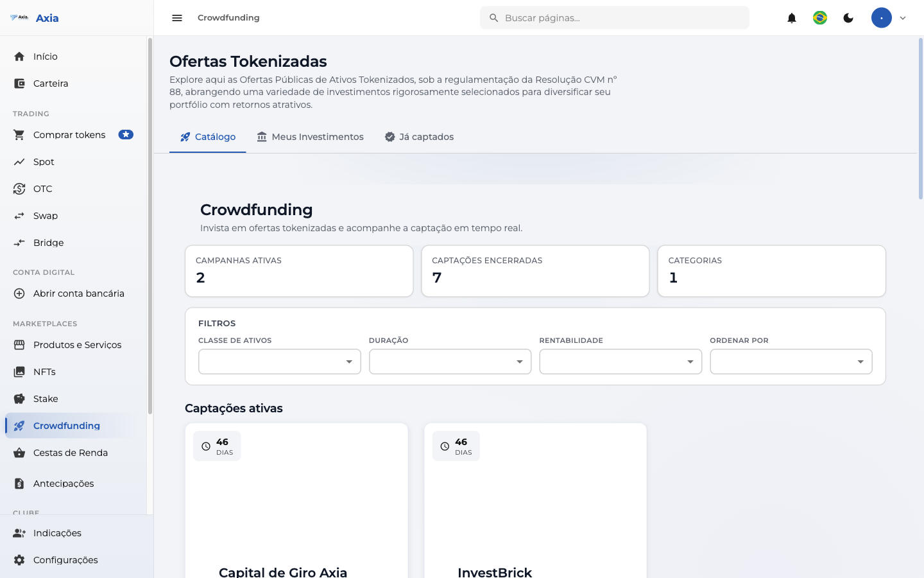Click the star badge beside Comprar tokens
The height and width of the screenshot is (578, 924).
[x=126, y=135]
